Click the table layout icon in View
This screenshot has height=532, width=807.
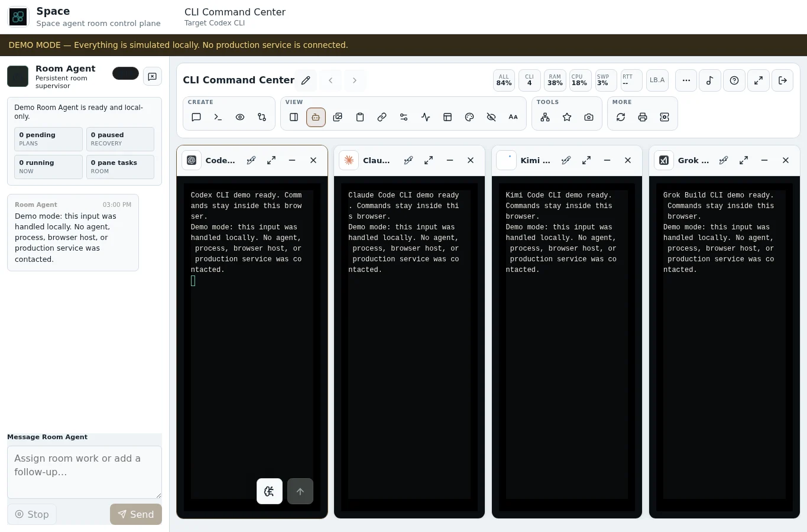(448, 117)
